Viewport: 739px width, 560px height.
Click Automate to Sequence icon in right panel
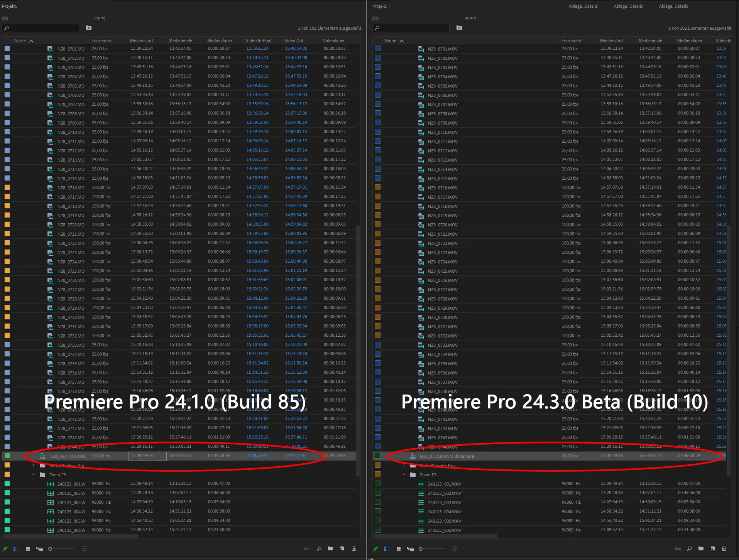tap(678, 549)
